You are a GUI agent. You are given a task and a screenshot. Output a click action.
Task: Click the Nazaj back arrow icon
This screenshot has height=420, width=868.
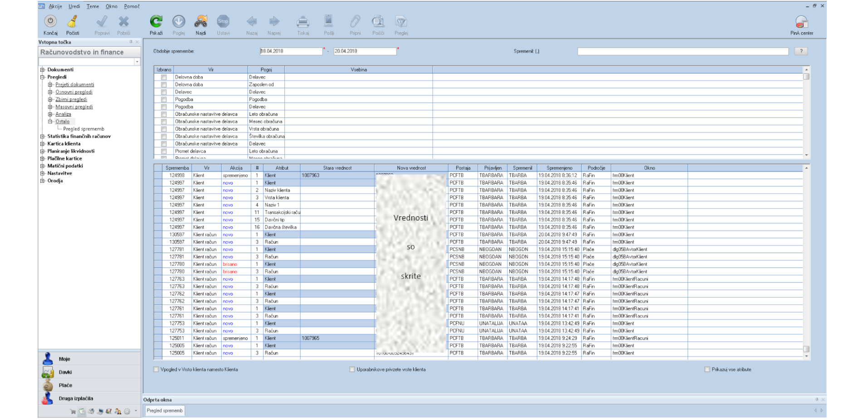[x=252, y=21]
